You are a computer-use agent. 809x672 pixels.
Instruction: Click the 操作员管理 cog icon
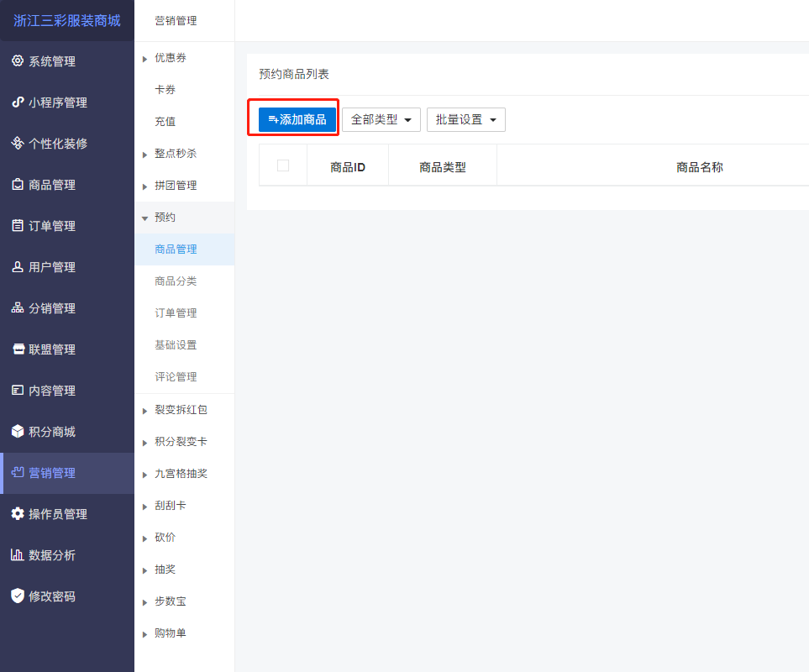coord(18,514)
